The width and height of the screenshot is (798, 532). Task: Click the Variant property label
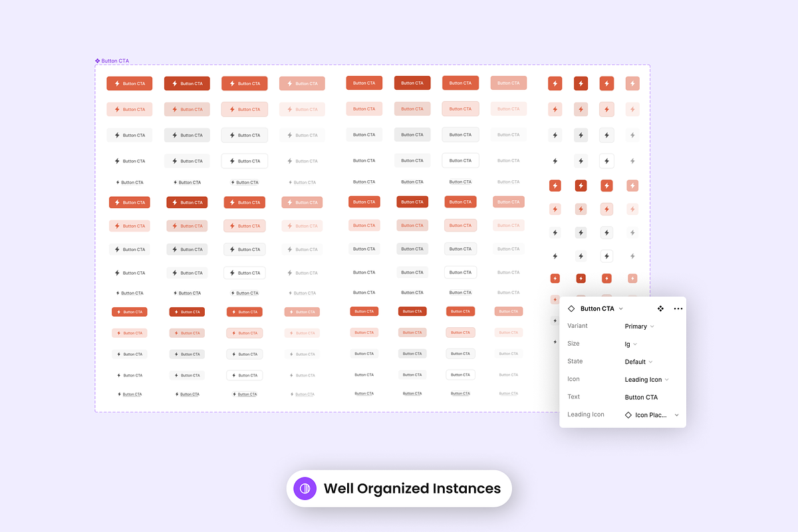pos(577,326)
